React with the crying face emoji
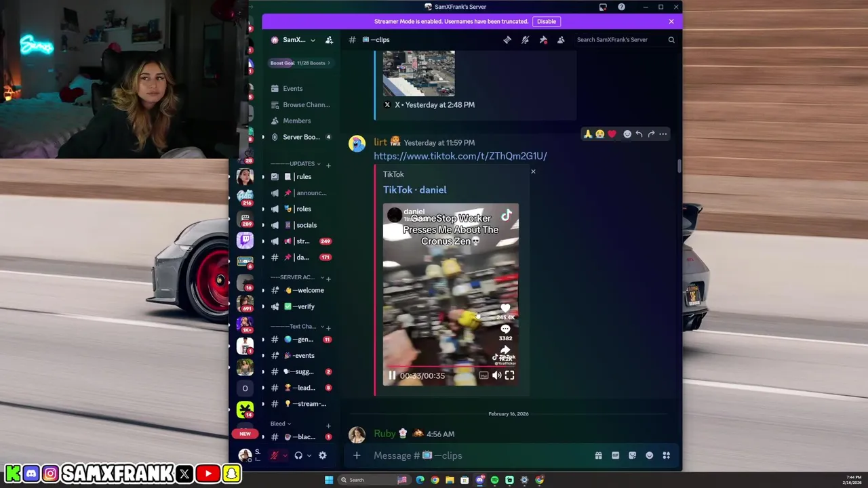868x488 pixels. (599, 134)
